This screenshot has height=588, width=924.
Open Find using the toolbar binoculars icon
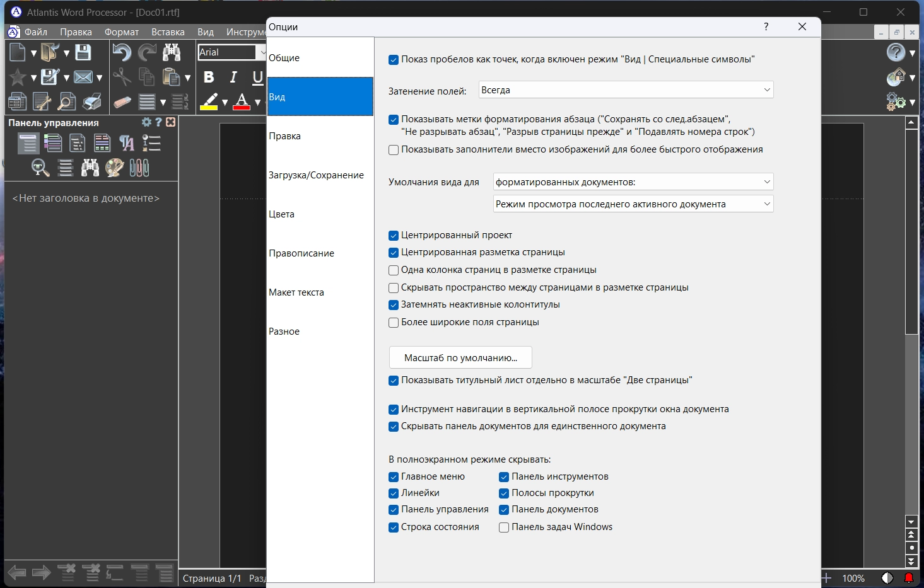point(172,52)
